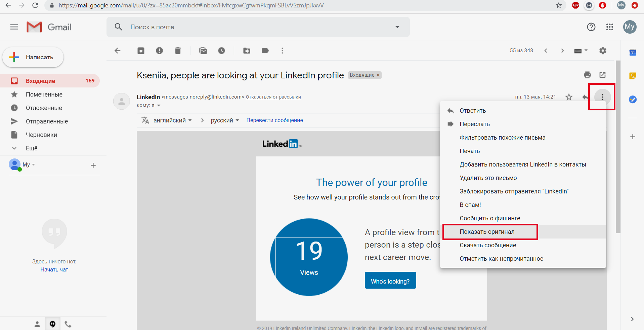Star the LinkedIn message
644x330 pixels.
tap(569, 97)
